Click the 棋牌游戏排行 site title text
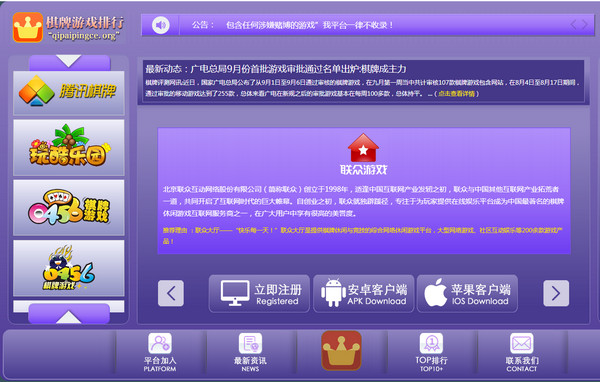This screenshot has width=600, height=382. (85, 23)
